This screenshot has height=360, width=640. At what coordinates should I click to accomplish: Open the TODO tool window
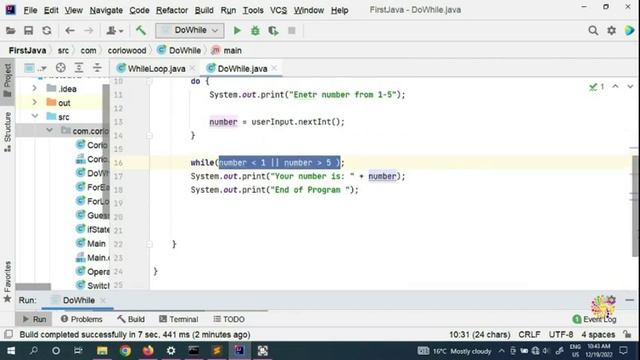(x=229, y=319)
